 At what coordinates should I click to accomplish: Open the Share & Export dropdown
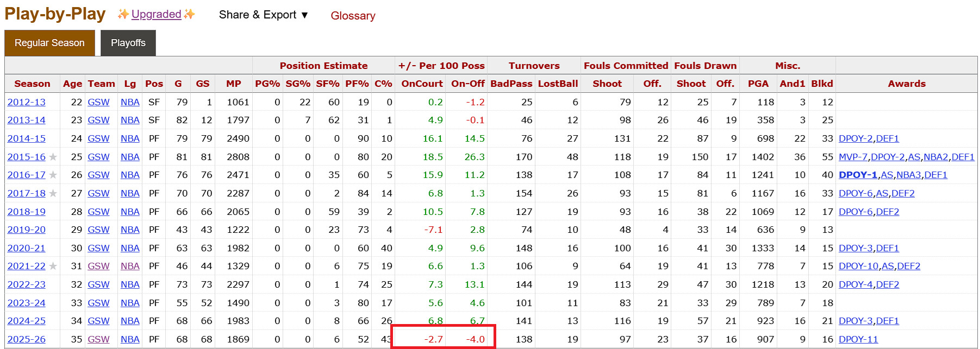(x=264, y=15)
